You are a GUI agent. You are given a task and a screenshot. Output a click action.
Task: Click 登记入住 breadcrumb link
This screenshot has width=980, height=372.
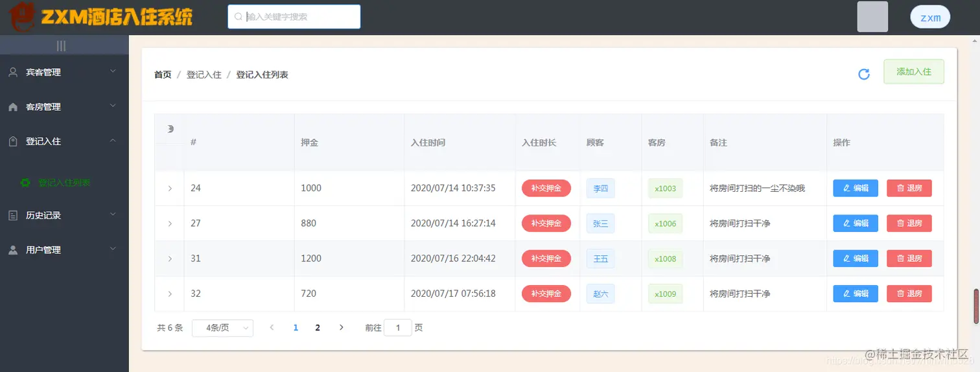coord(204,75)
